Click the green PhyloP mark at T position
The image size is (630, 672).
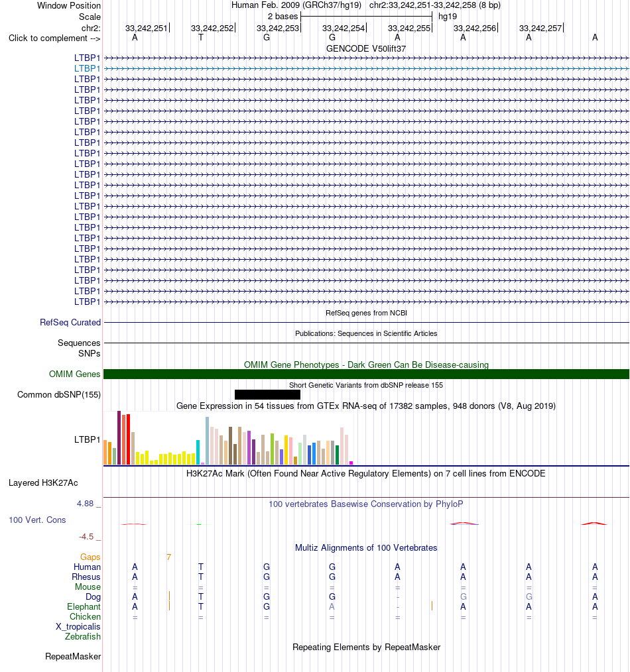(199, 525)
